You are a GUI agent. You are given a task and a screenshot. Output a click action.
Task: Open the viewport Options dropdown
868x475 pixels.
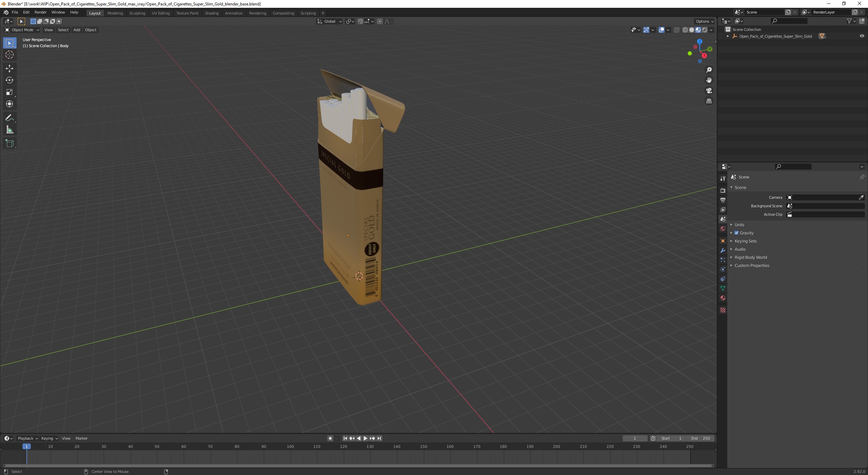pos(704,21)
